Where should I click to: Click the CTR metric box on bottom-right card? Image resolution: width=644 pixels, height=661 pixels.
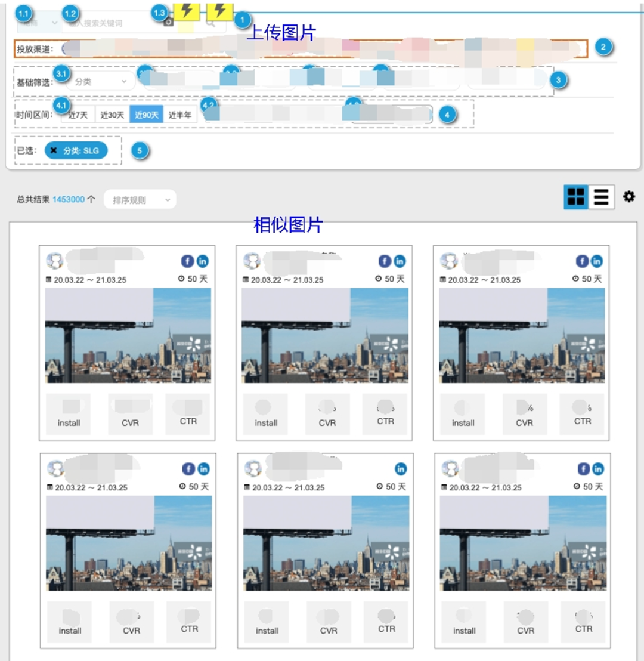click(583, 622)
